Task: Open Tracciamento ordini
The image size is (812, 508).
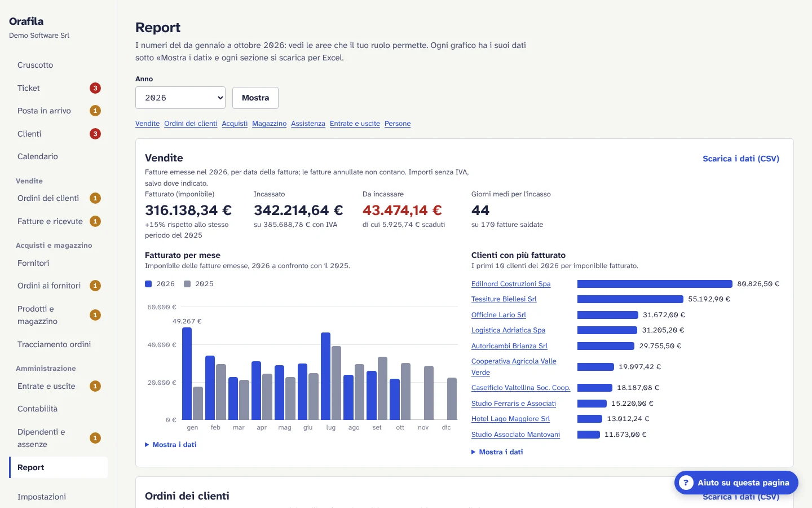Action: (59, 344)
